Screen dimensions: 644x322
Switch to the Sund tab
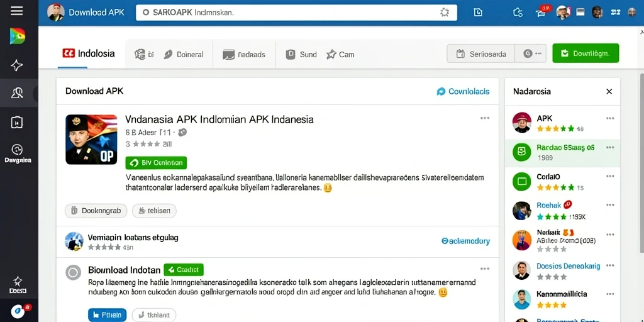pyautogui.click(x=301, y=54)
